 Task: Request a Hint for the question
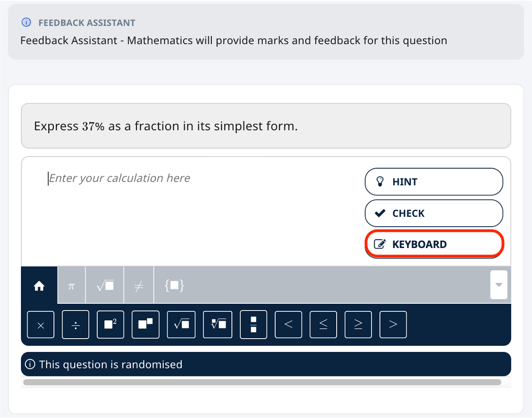(433, 182)
